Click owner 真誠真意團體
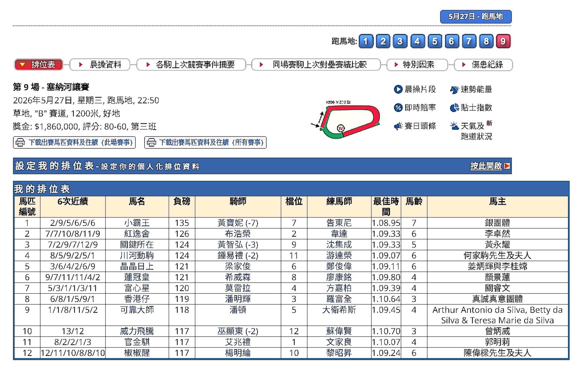Image resolution: width=588 pixels, height=365 pixels. point(497,299)
